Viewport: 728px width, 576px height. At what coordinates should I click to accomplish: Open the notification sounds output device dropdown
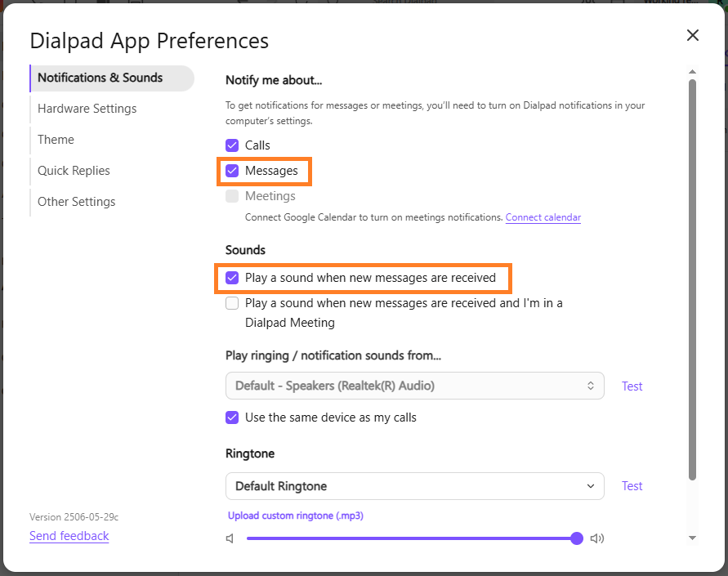pos(414,386)
